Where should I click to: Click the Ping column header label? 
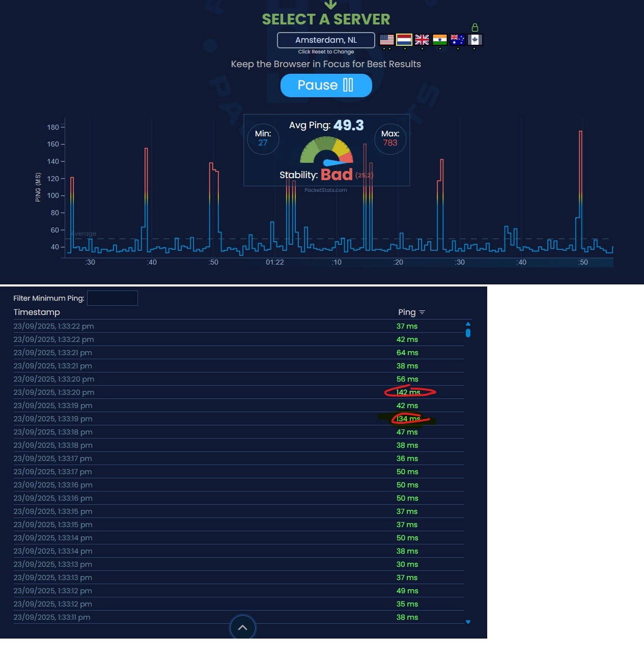407,312
